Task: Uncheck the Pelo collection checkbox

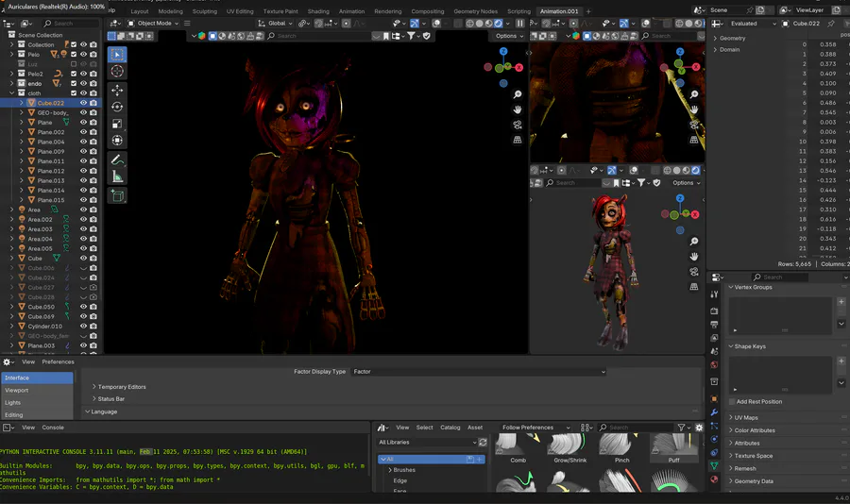Action: click(x=74, y=54)
